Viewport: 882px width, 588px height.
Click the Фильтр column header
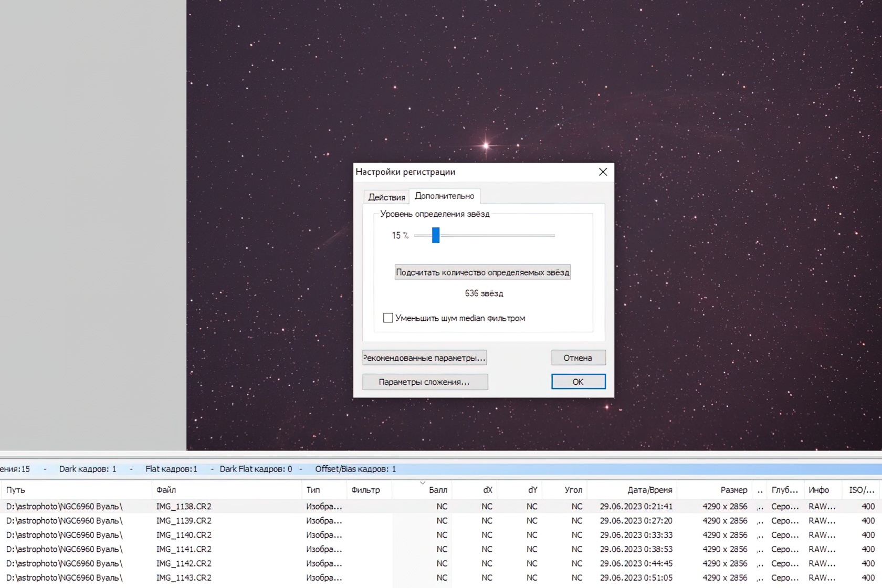click(x=369, y=490)
